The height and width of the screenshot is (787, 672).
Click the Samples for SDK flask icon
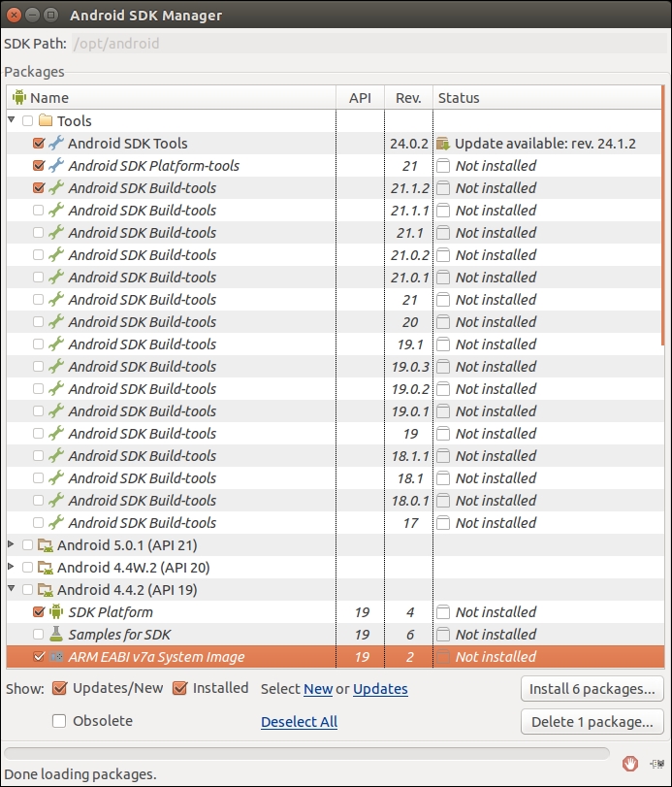pyautogui.click(x=56, y=635)
